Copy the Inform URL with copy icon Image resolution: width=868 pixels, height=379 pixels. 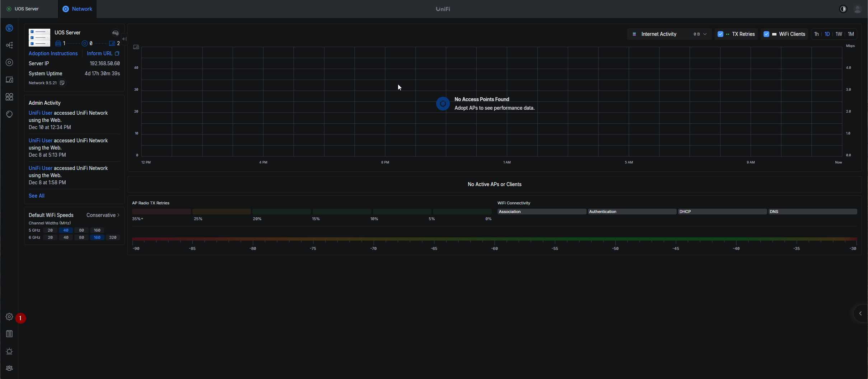117,53
